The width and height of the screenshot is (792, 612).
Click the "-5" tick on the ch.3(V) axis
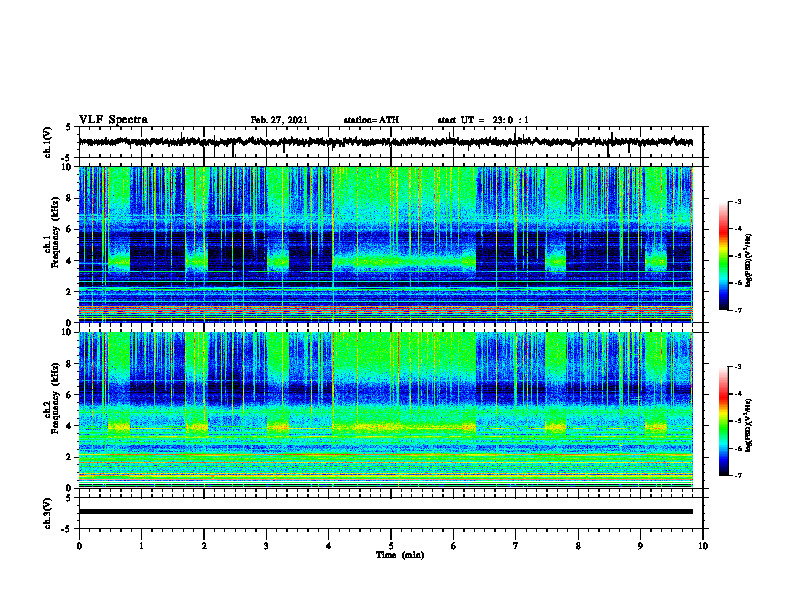tap(67, 529)
